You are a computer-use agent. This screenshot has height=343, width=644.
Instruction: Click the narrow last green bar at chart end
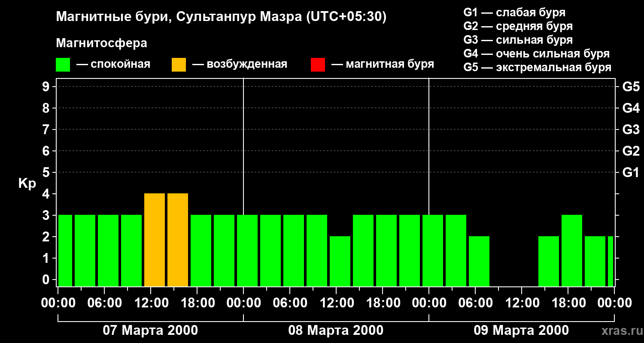click(611, 261)
